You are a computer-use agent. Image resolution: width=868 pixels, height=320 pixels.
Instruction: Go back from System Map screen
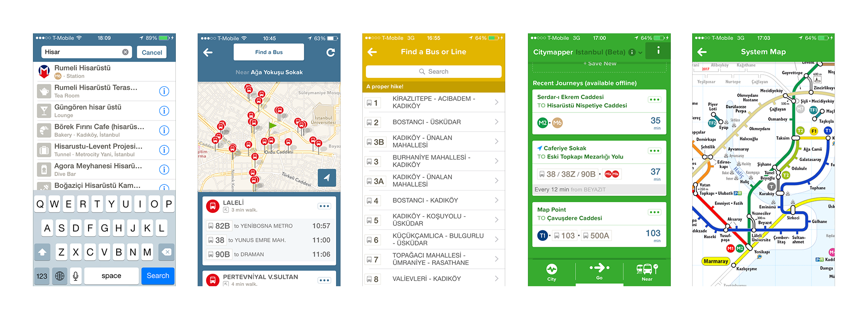702,52
